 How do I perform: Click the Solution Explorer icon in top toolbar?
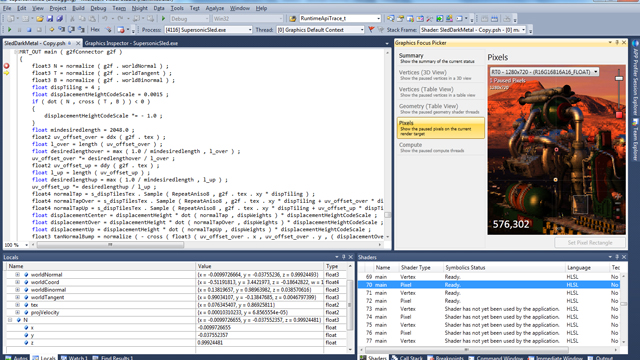(x=391, y=19)
